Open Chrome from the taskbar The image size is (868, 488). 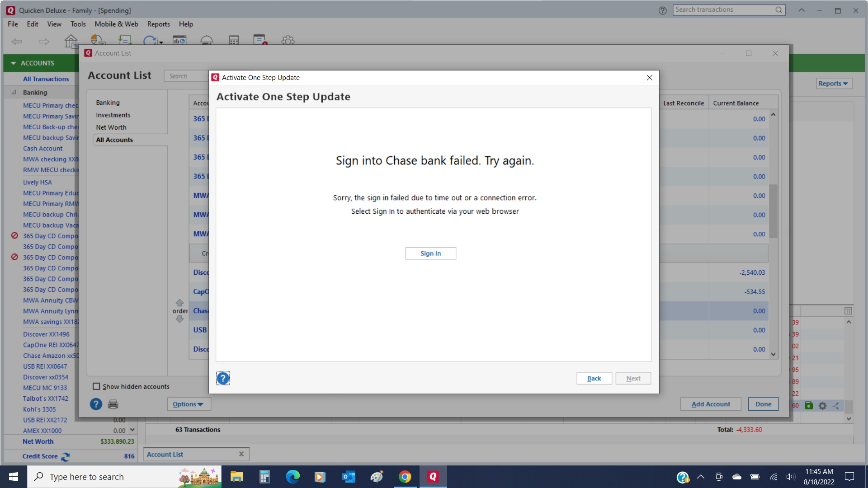click(405, 477)
